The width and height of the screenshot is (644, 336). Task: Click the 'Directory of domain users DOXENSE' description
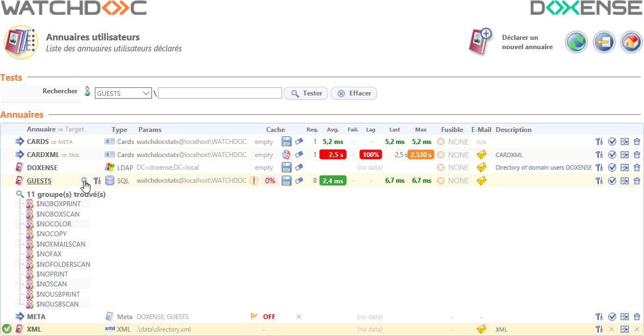click(x=544, y=168)
